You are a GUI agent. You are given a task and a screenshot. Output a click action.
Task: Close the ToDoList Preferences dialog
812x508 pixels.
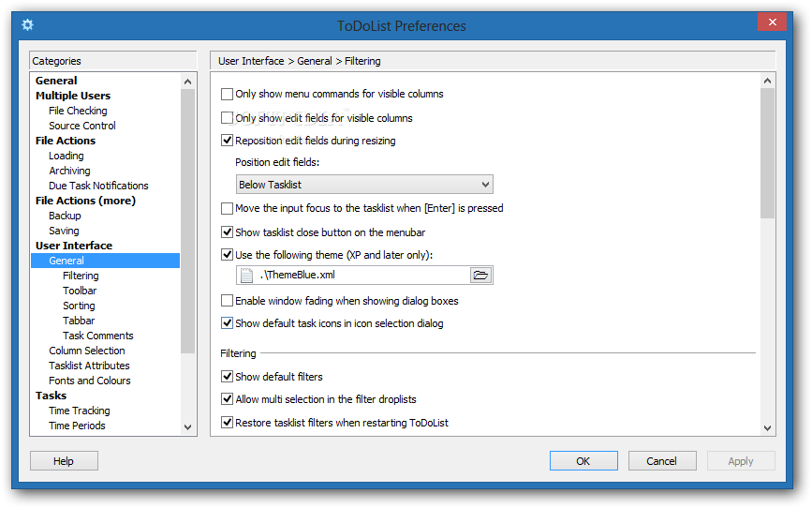click(x=772, y=22)
